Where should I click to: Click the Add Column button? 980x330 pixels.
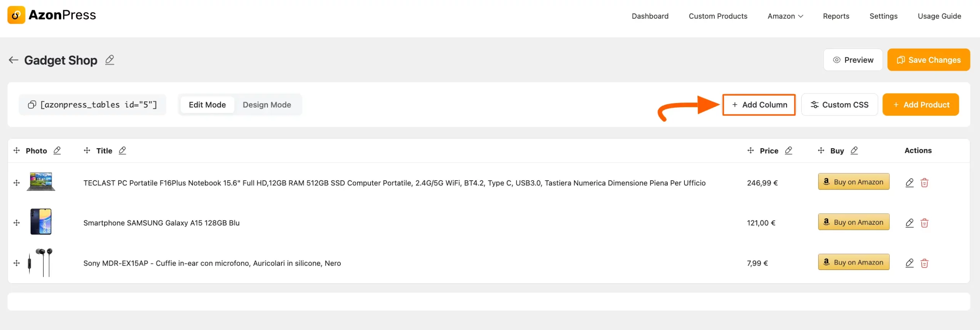pyautogui.click(x=759, y=105)
